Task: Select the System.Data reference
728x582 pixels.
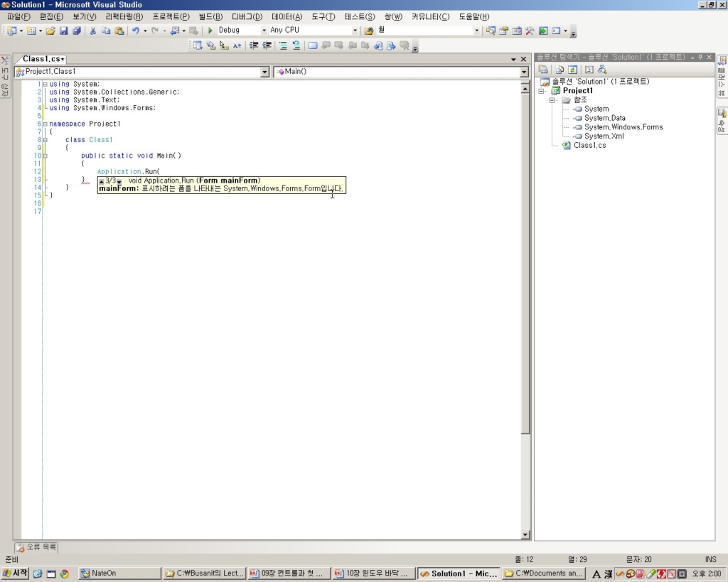Action: click(604, 118)
